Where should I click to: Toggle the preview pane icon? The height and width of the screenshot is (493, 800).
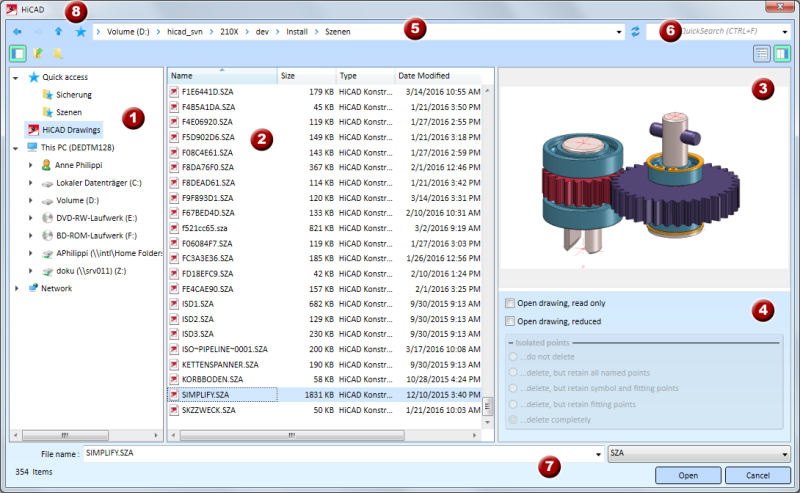point(782,54)
